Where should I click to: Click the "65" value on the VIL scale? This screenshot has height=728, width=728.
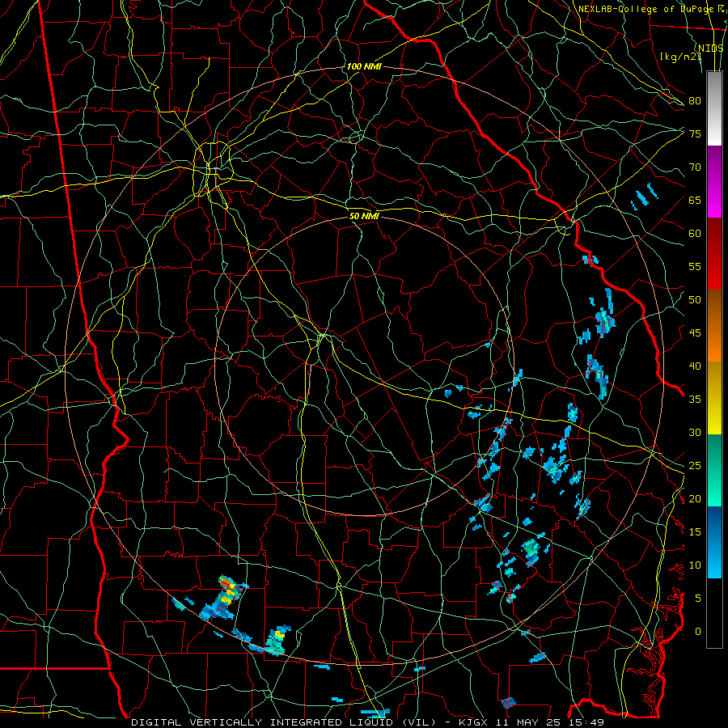pyautogui.click(x=695, y=200)
